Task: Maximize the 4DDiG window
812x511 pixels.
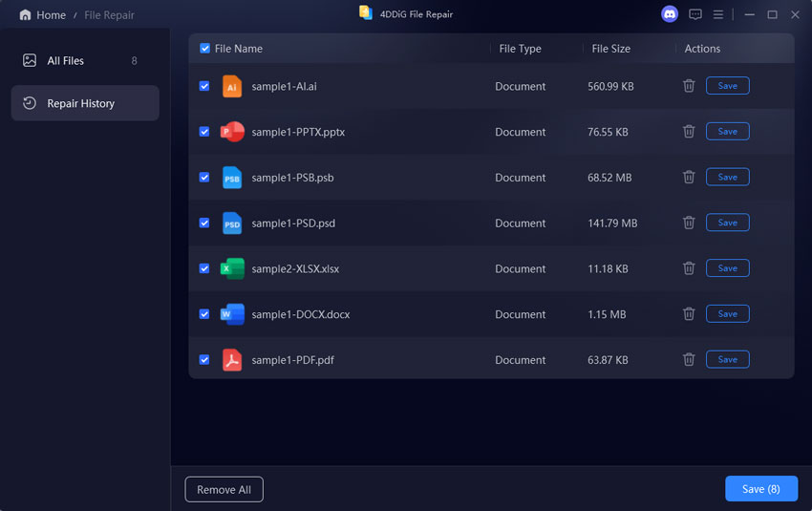Action: point(772,14)
